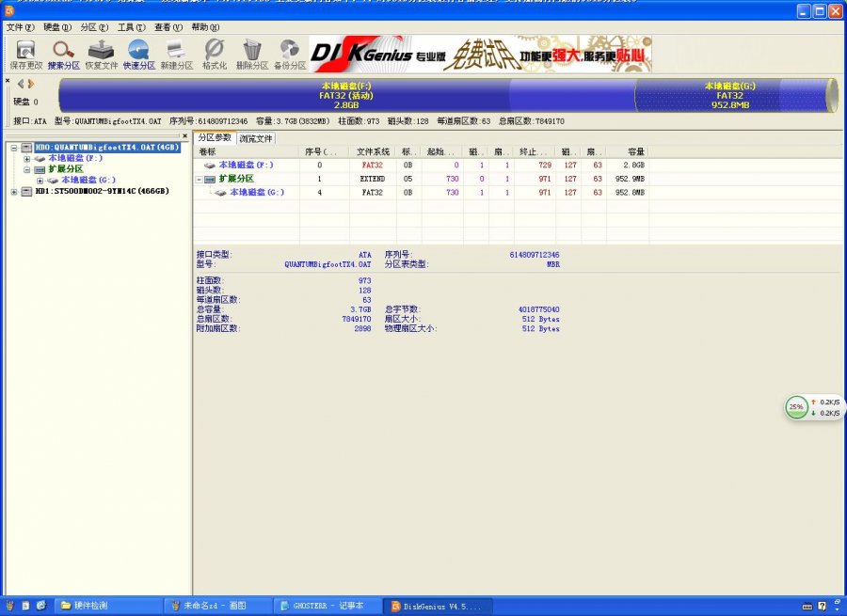Collapse the HD0 QUANTUM disk tree node
Viewport: 847px width, 616px height.
coord(15,147)
